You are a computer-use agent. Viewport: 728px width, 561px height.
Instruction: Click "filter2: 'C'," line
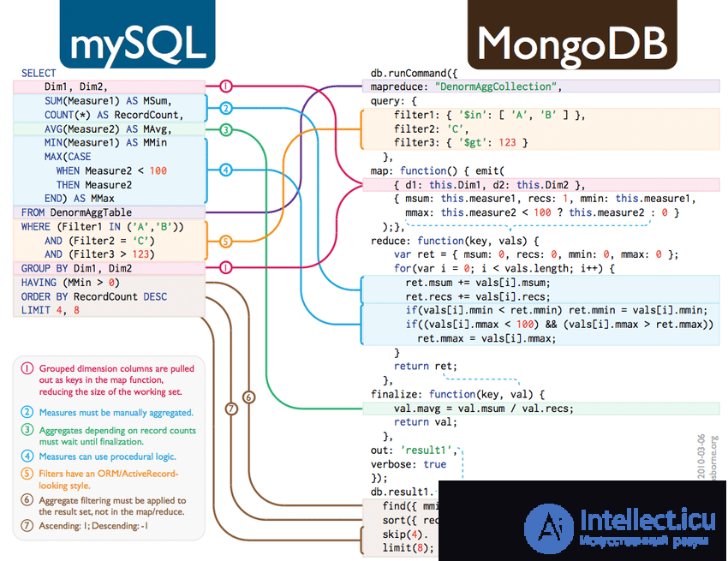(x=432, y=129)
